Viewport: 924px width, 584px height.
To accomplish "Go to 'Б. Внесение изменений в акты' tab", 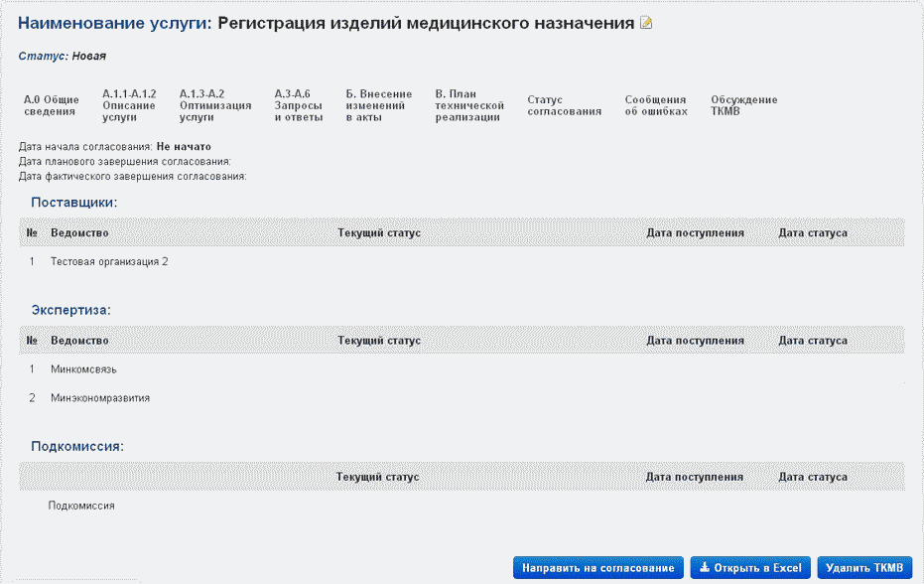I will [378, 105].
